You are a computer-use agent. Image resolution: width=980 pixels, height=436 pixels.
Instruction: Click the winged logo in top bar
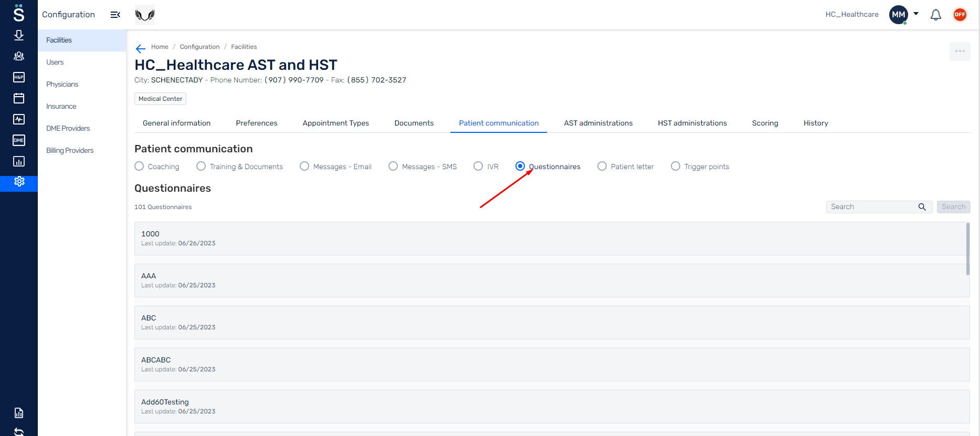click(145, 15)
